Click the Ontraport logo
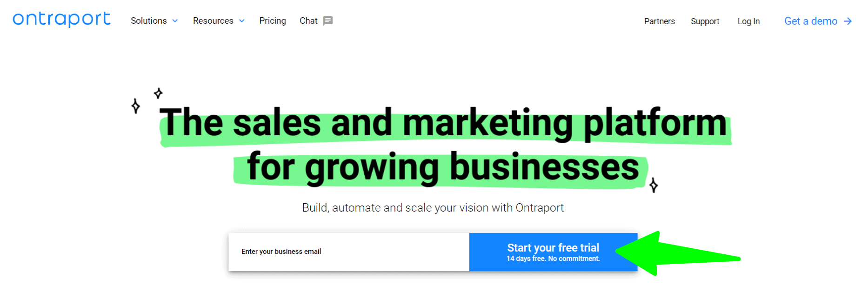Image resolution: width=868 pixels, height=292 pixels. click(x=61, y=19)
